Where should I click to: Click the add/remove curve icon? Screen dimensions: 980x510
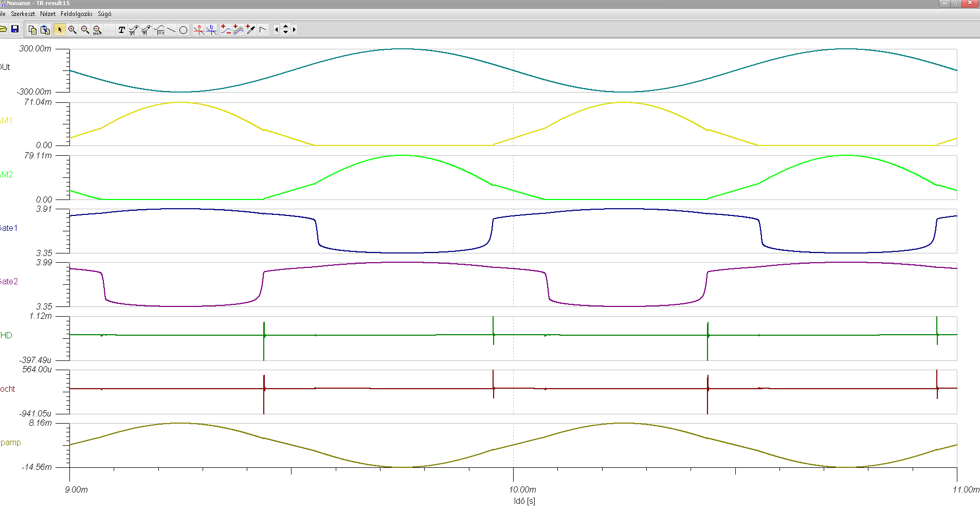pos(226,30)
